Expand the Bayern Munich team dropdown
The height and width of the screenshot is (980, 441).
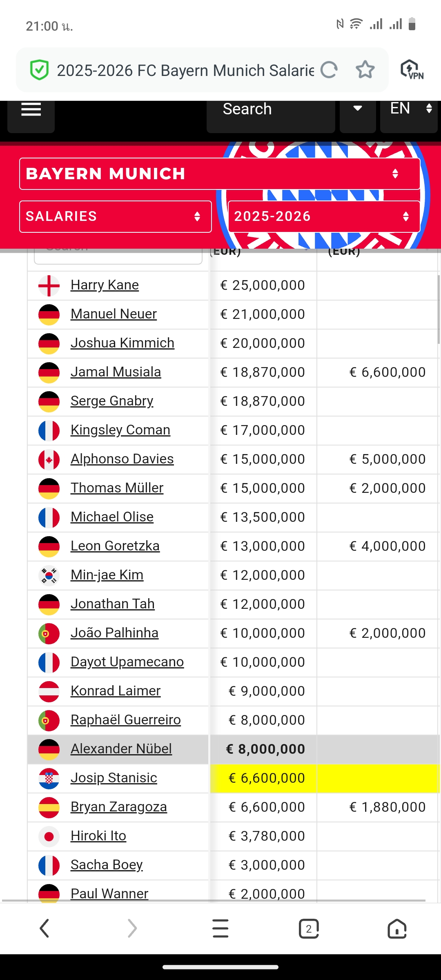pos(220,174)
